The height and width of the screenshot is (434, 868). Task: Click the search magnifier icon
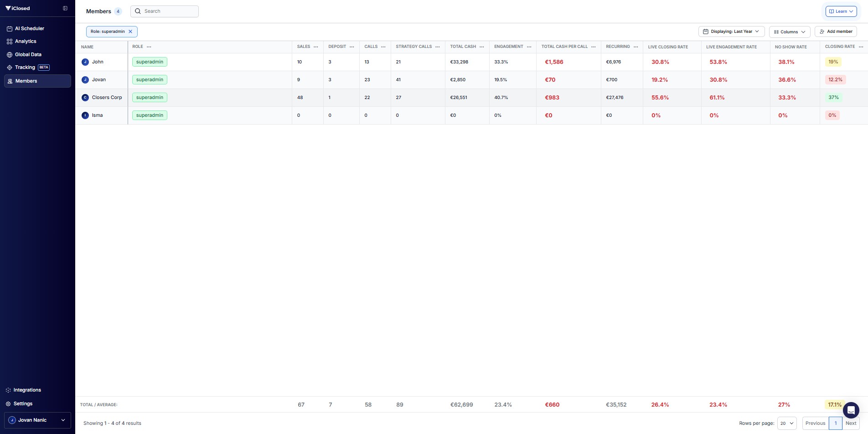pos(138,11)
